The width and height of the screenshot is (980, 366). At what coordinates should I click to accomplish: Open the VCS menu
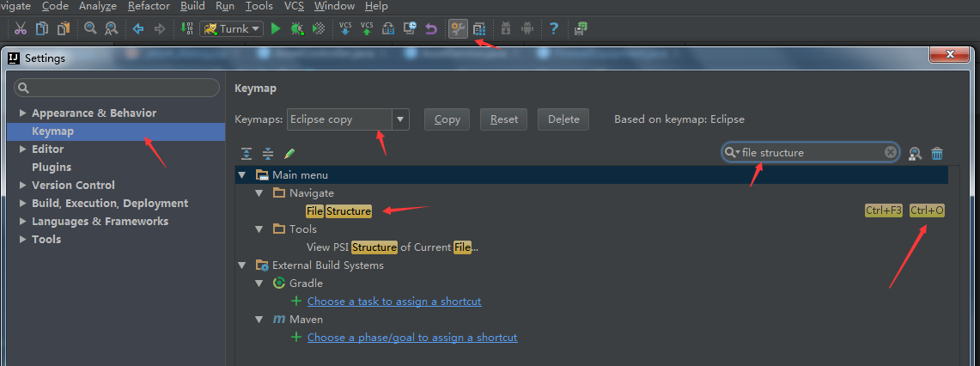294,6
